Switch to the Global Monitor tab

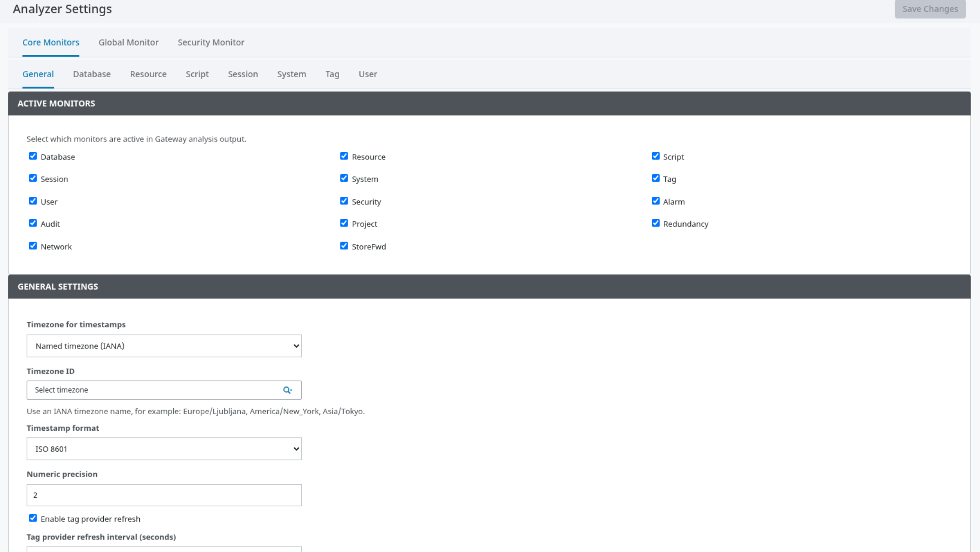coord(128,42)
